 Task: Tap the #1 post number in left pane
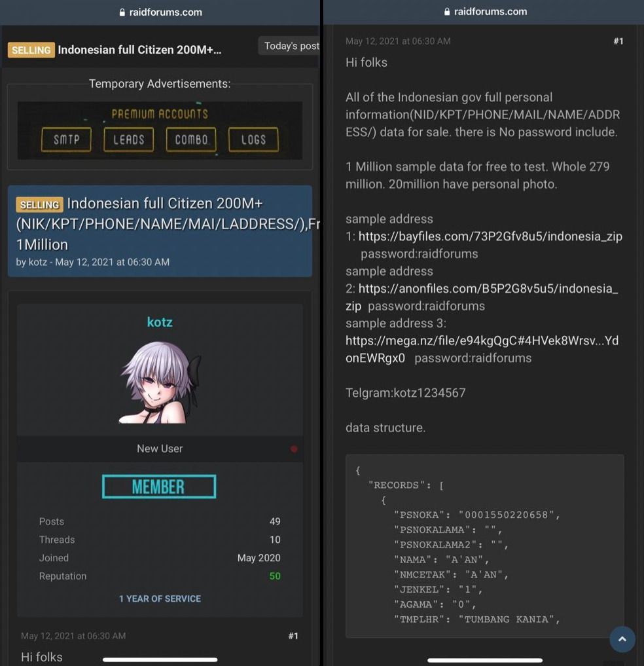pos(293,636)
